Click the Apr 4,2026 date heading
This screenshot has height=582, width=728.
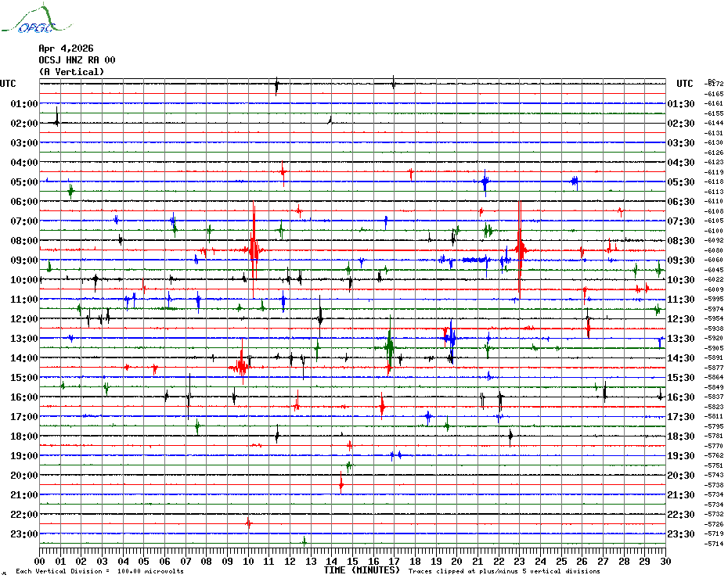click(x=66, y=48)
